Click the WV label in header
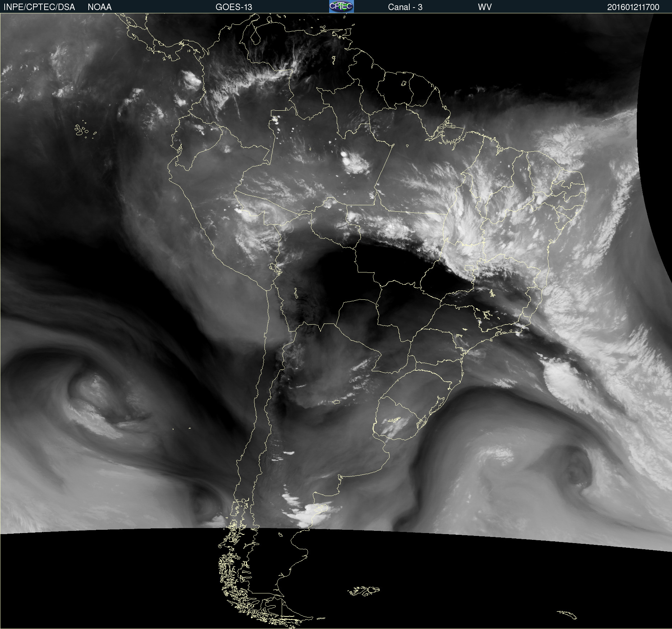This screenshot has height=629, width=672. (x=485, y=7)
